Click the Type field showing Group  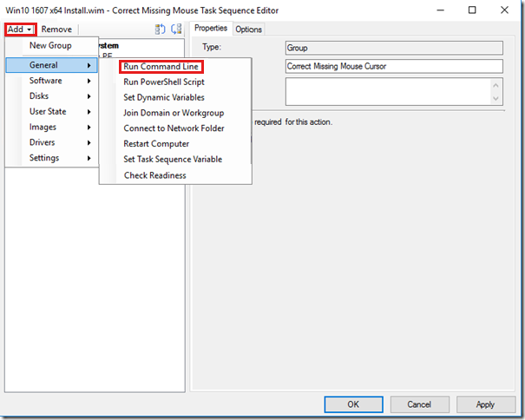click(x=394, y=48)
